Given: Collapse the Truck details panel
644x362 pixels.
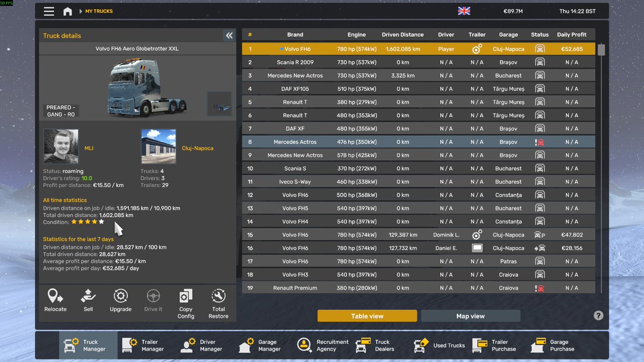Looking at the screenshot, I should tap(229, 35).
